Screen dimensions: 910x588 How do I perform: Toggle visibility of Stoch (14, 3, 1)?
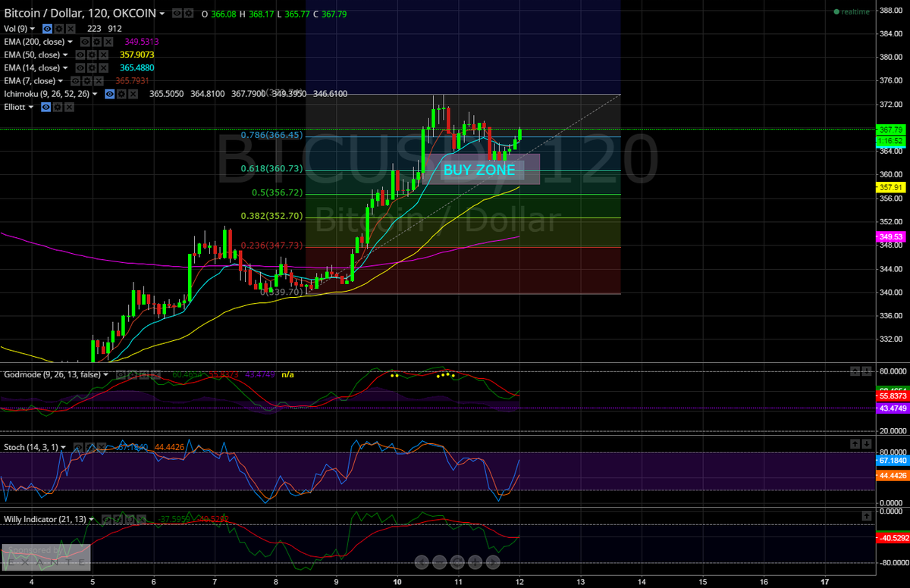[x=78, y=447]
